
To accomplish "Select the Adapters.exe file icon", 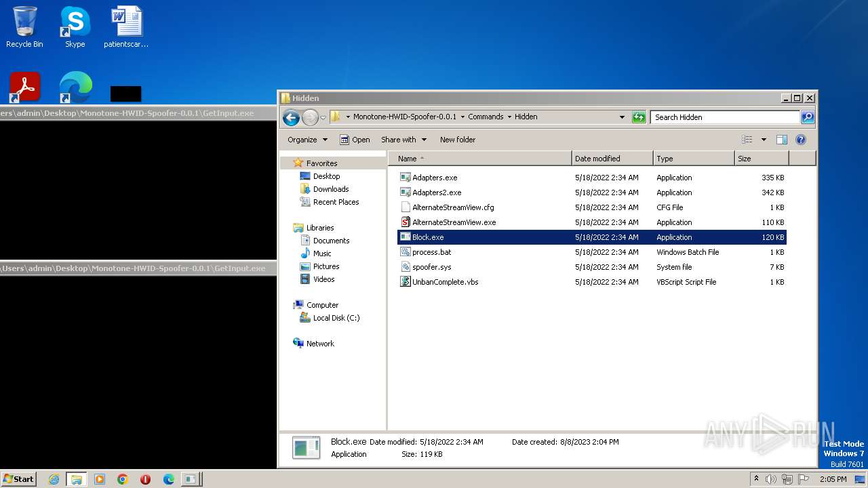I will coord(406,178).
